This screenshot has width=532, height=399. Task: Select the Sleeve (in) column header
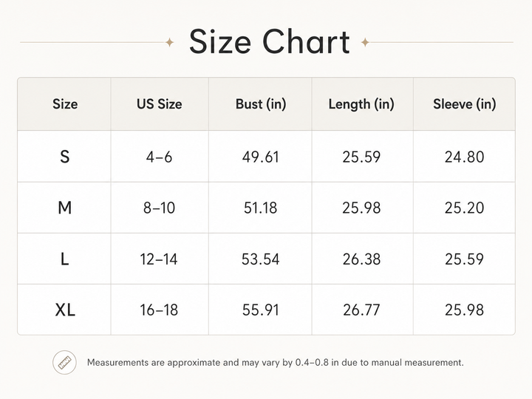(465, 104)
